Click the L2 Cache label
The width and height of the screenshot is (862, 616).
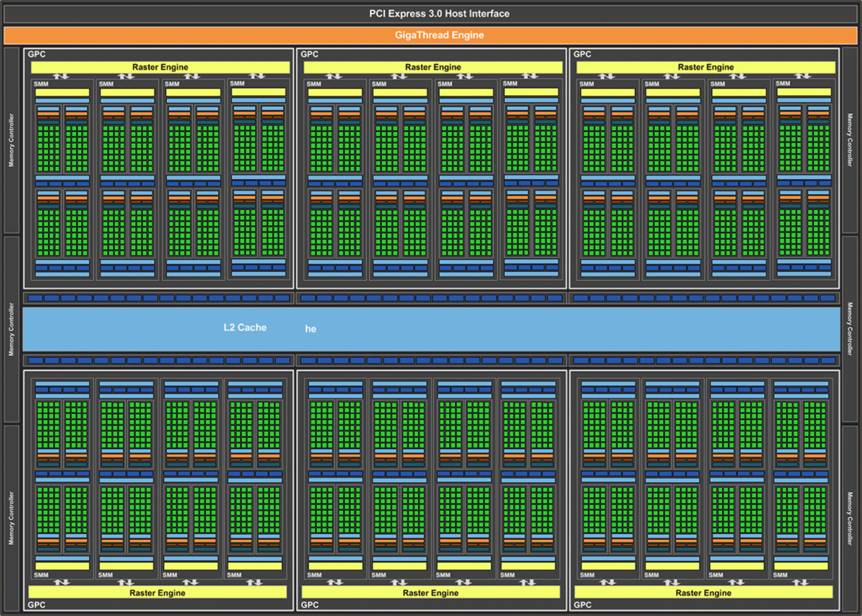click(245, 327)
